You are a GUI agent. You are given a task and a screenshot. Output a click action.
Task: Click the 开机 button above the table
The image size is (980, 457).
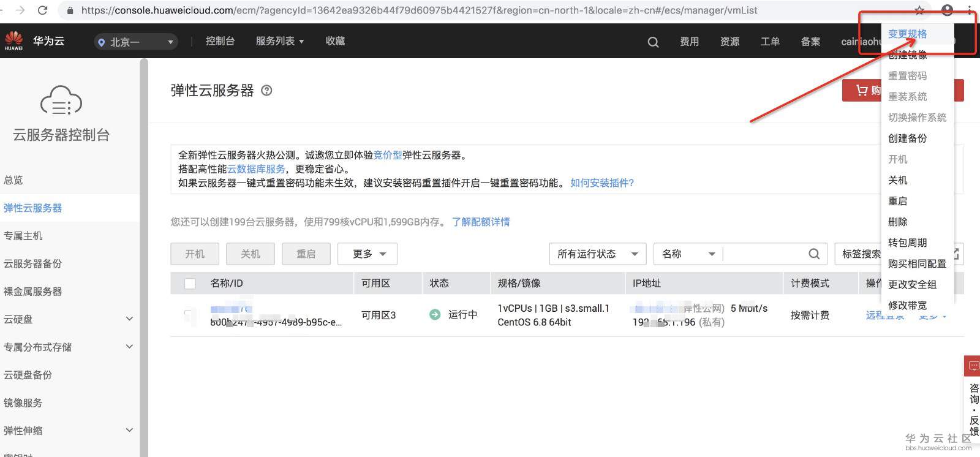[x=195, y=254]
